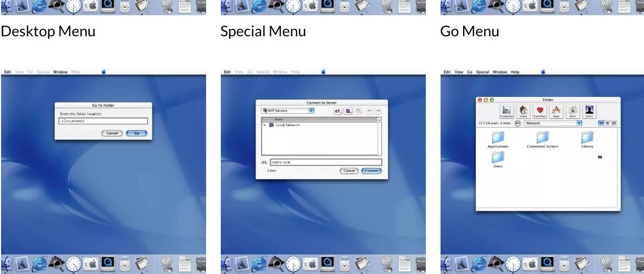The height and width of the screenshot is (274, 644).
Task: Click the Docs toolbar icon in the Finder window
Action: pyautogui.click(x=573, y=111)
